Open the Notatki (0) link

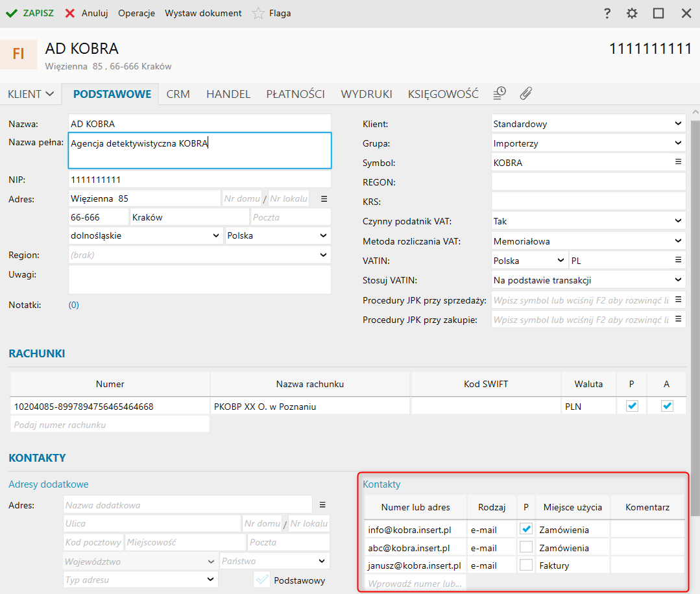pyautogui.click(x=74, y=305)
